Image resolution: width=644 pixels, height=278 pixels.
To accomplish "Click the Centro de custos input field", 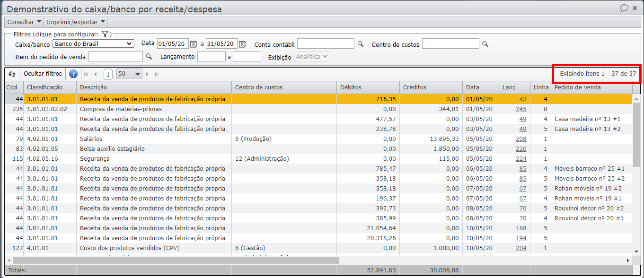I will (450, 43).
